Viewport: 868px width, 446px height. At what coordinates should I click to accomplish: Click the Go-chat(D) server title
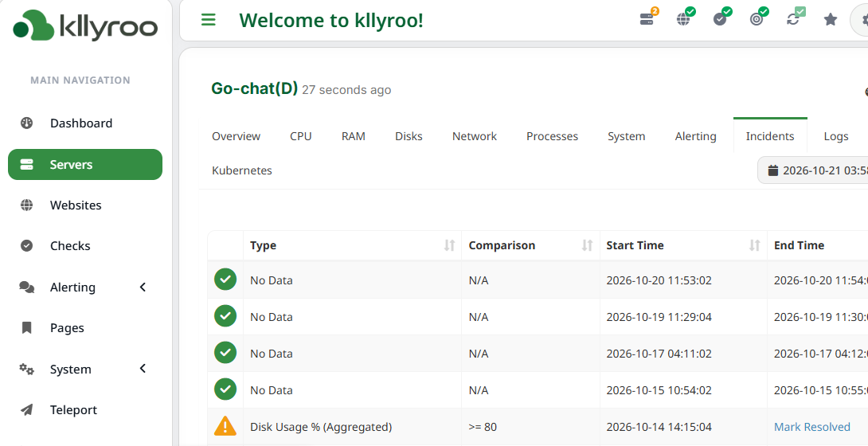tap(255, 88)
